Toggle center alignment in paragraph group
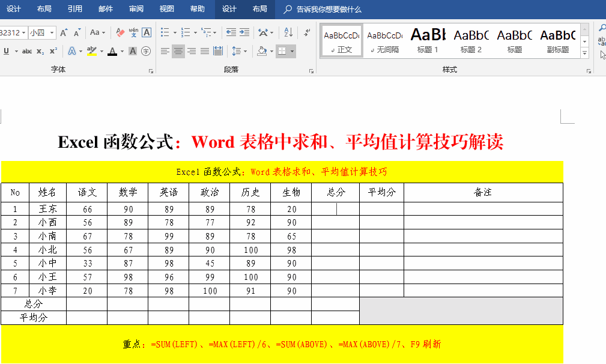 point(178,52)
